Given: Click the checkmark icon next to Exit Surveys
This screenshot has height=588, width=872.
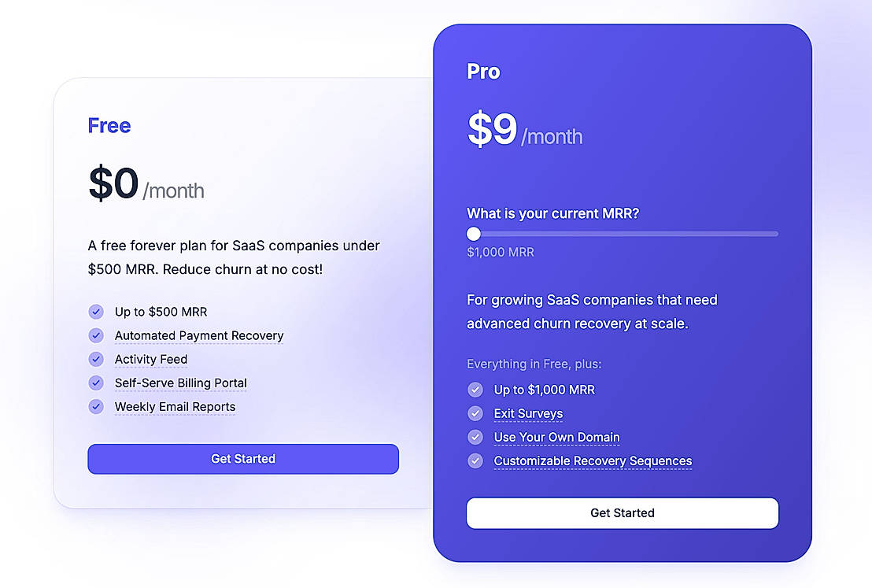Looking at the screenshot, I should coord(475,413).
